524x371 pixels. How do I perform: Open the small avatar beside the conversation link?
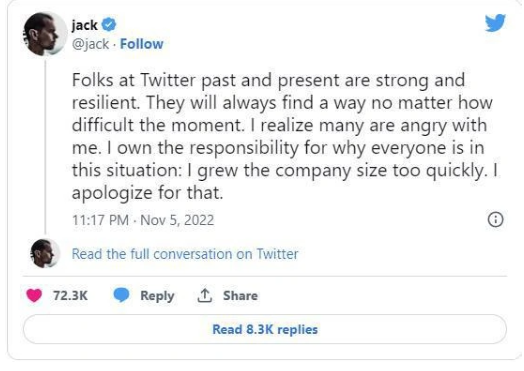click(x=45, y=254)
